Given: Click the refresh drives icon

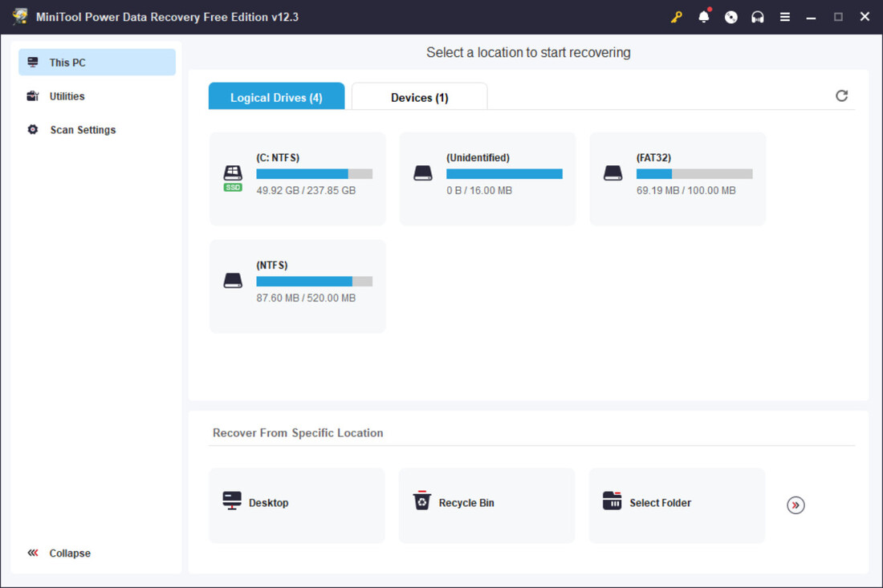Looking at the screenshot, I should coord(841,95).
